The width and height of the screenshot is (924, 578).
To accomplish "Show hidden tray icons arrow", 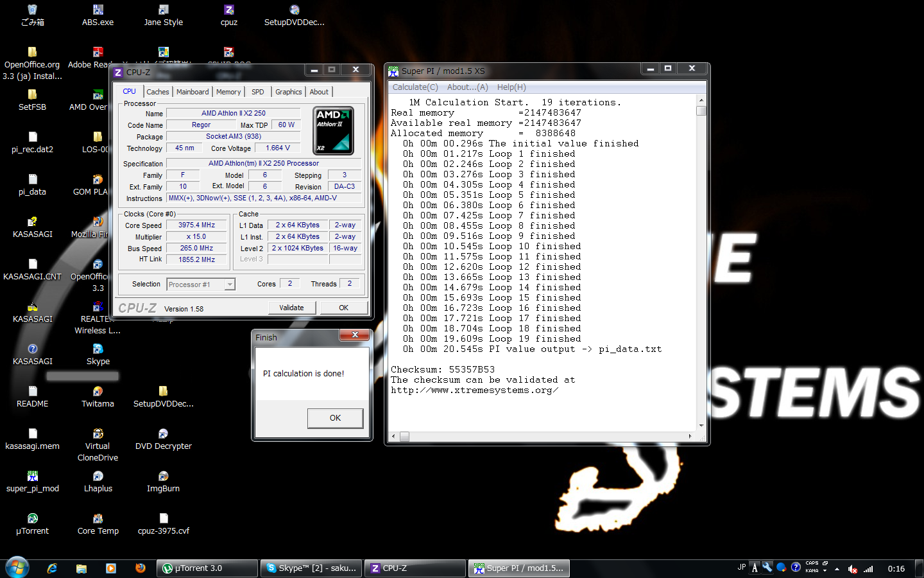I will (x=837, y=569).
